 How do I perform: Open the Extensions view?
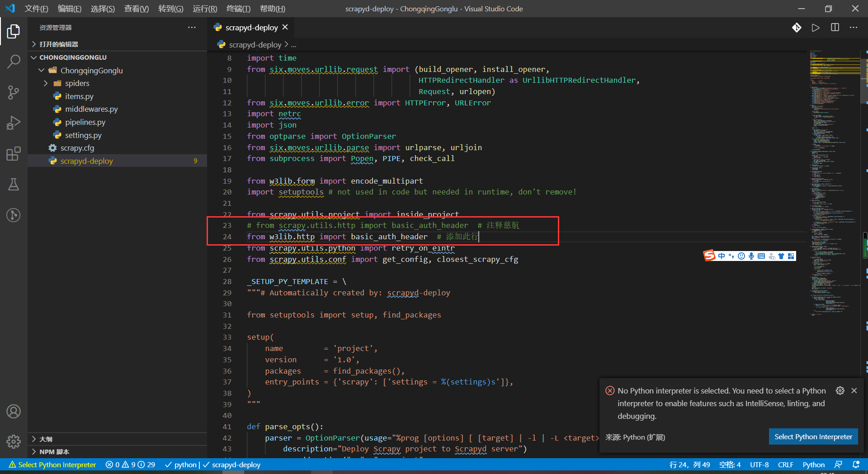tap(14, 154)
